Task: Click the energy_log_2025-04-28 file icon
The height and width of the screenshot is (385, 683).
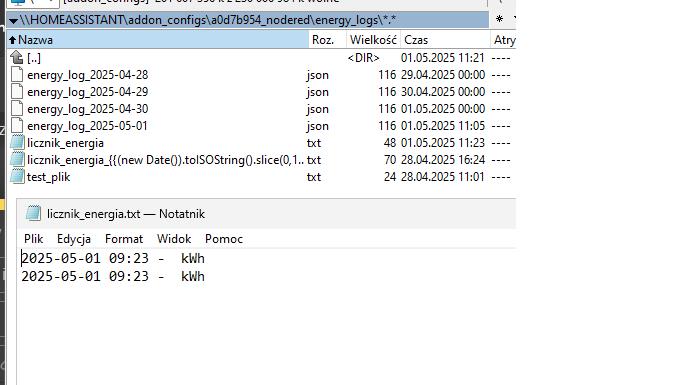Action: [17, 74]
